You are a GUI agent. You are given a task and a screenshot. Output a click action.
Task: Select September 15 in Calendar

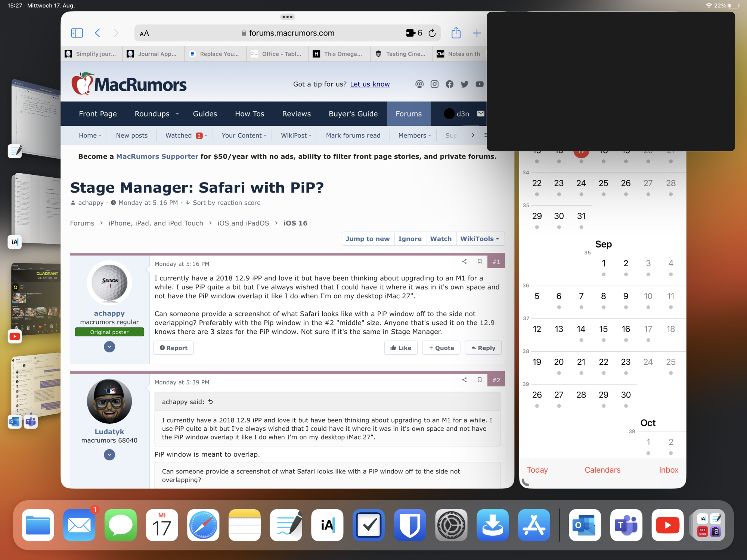point(603,329)
